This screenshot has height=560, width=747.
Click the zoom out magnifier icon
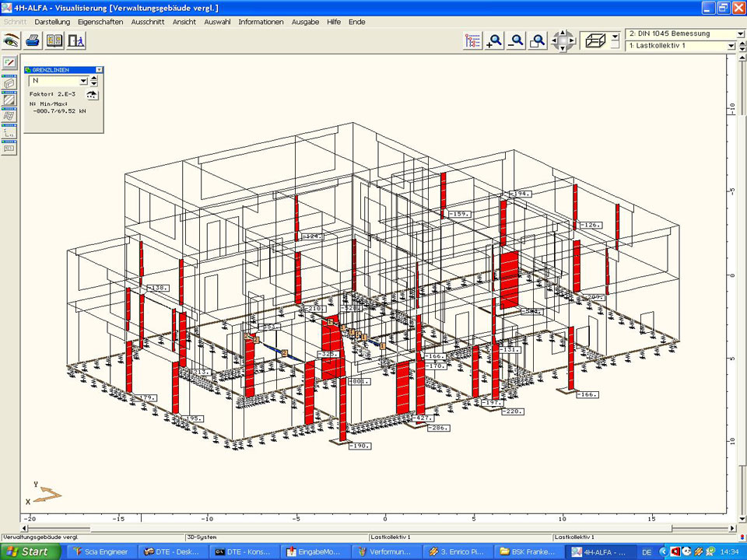pos(516,41)
